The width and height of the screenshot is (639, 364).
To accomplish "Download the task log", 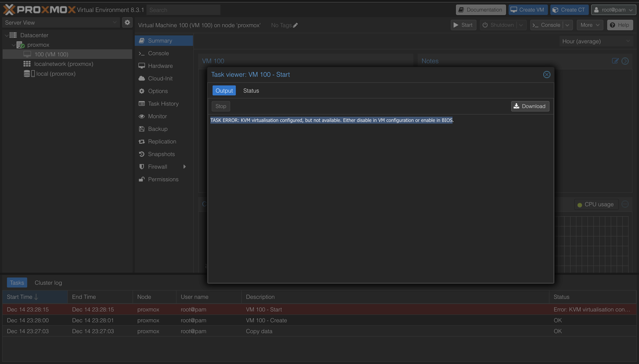I will (530, 106).
